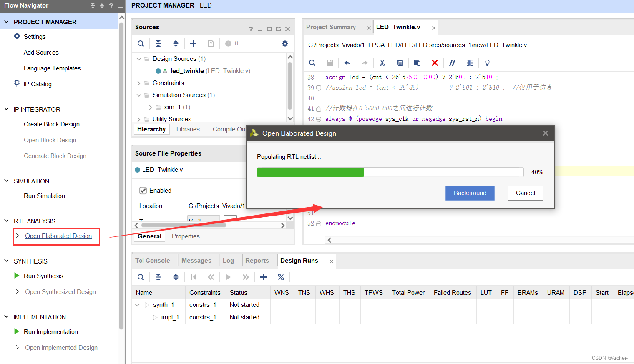634x364 pixels.
Task: Expand all in Sources panel toolbar
Action: (x=176, y=43)
